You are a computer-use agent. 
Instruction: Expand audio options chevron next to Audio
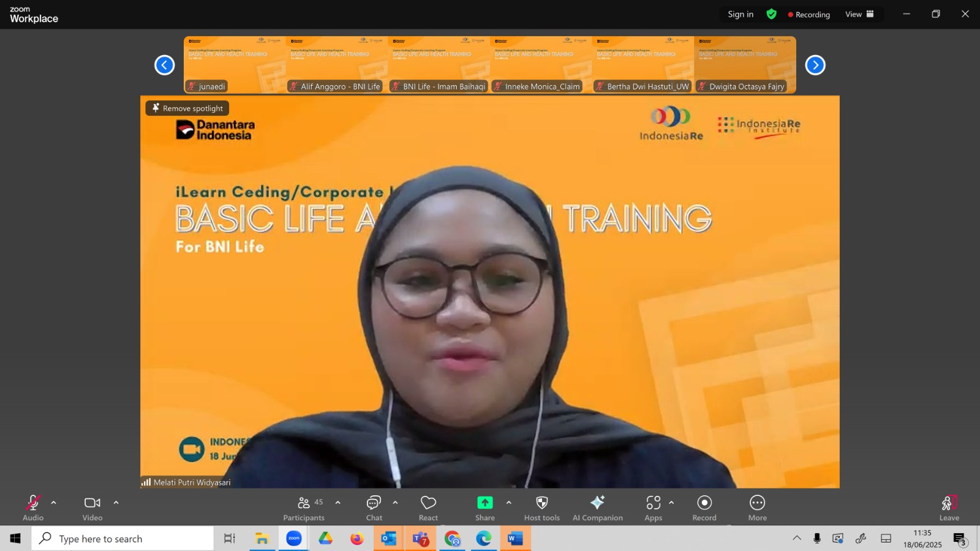[x=53, y=503]
